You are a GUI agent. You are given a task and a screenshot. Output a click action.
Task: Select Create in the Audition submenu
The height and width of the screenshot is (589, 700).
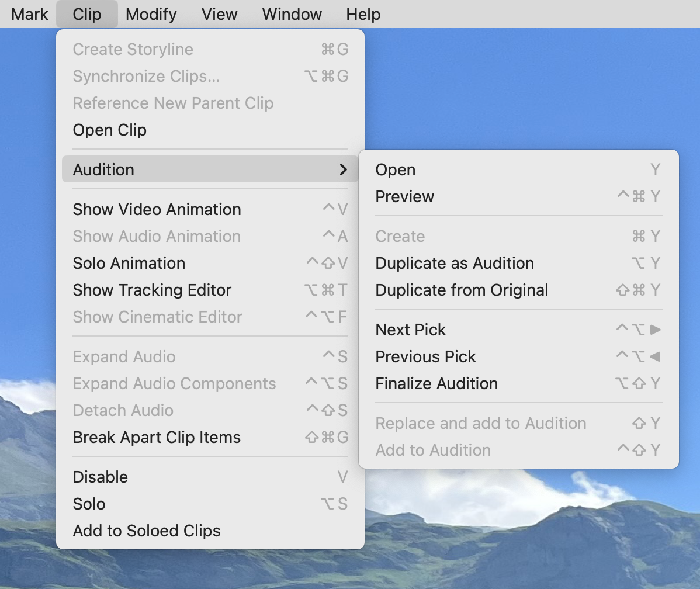519,236
